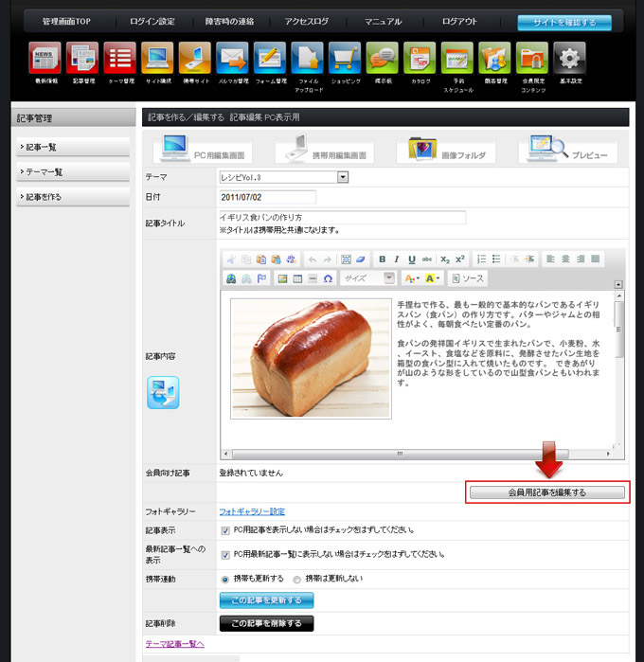Open the basic settings gear icon
The image size is (644, 662).
pos(568,60)
